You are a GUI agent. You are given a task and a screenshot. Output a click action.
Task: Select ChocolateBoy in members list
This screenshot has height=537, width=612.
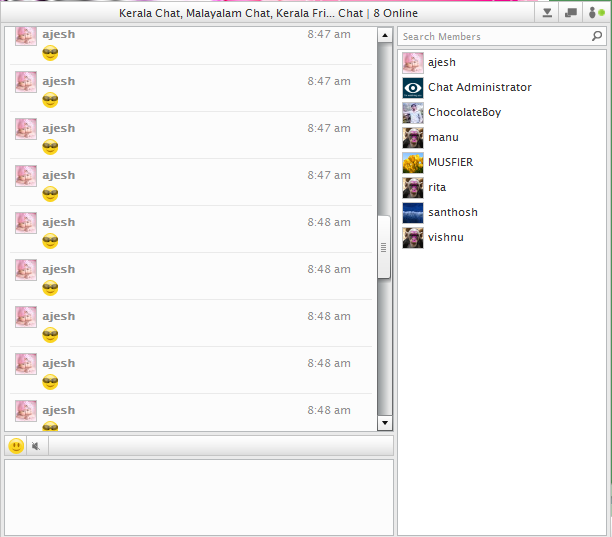pos(502,112)
